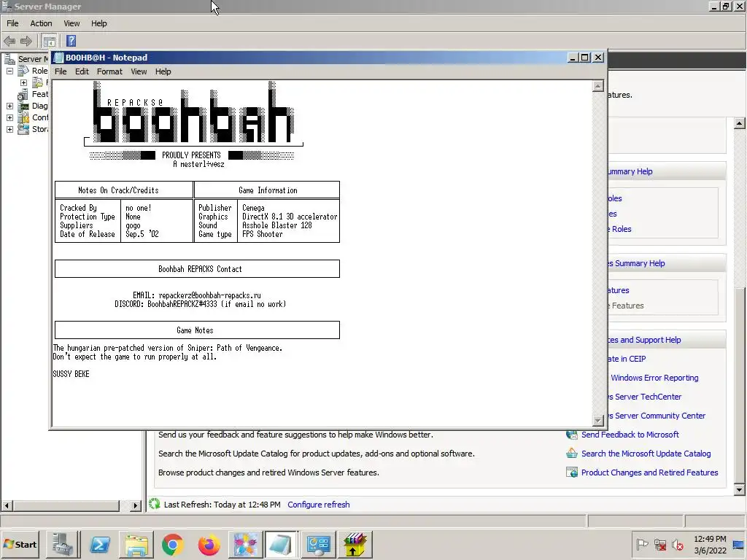Click the Notepad title bar icon
The width and height of the screenshot is (747, 560).
[58, 58]
